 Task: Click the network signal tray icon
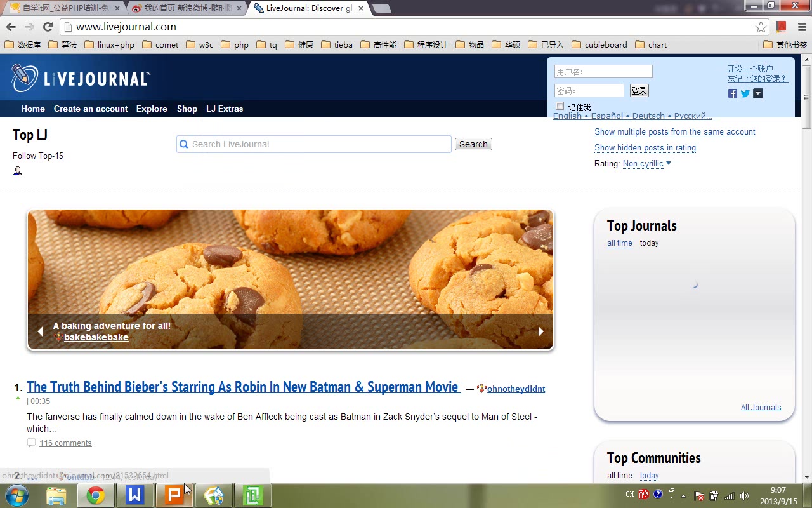tap(730, 495)
